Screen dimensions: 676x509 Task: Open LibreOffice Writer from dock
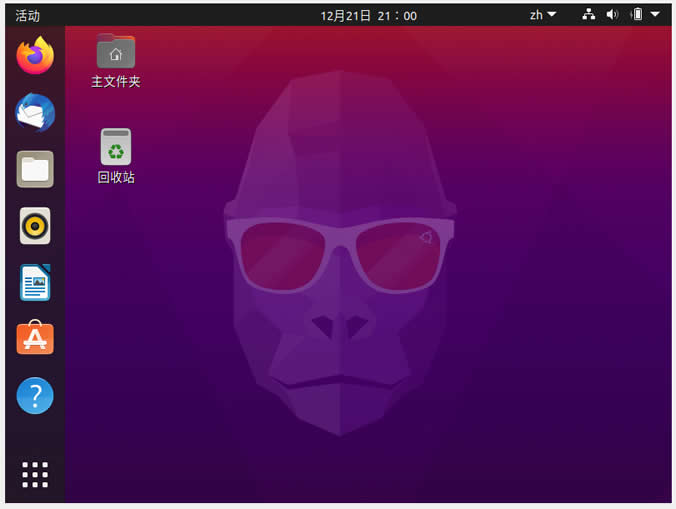35,282
